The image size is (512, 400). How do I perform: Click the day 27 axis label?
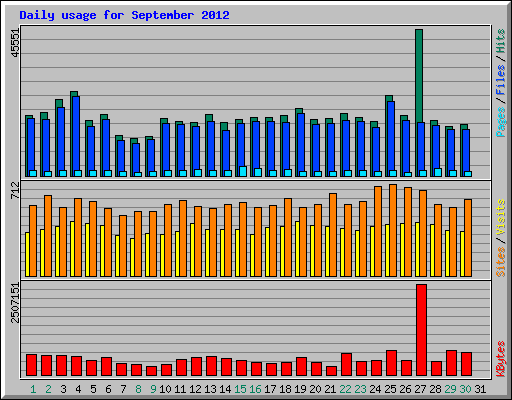pyautogui.click(x=420, y=389)
